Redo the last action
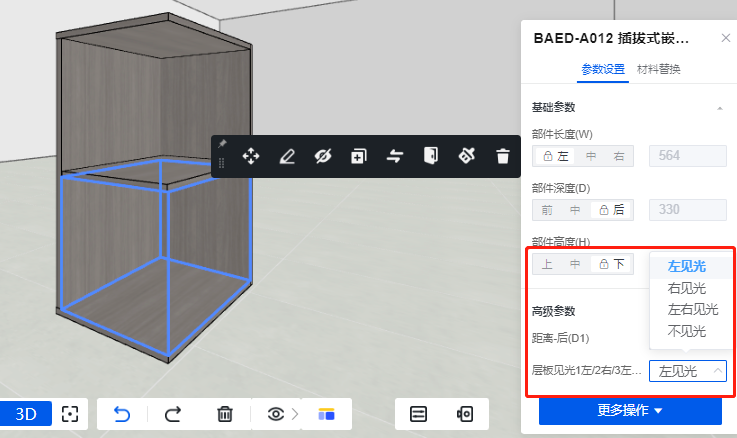The height and width of the screenshot is (438, 737). click(173, 414)
